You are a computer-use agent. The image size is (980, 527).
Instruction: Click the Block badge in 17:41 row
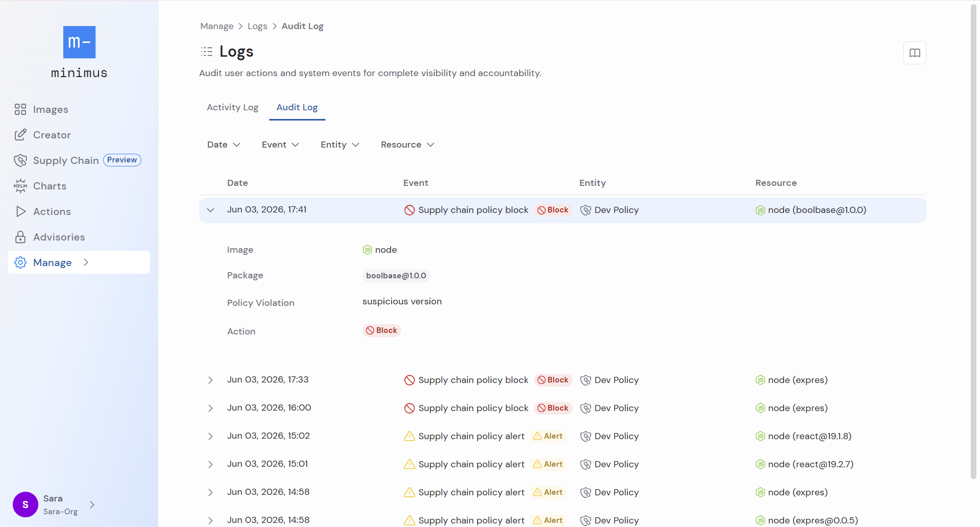[x=553, y=210]
